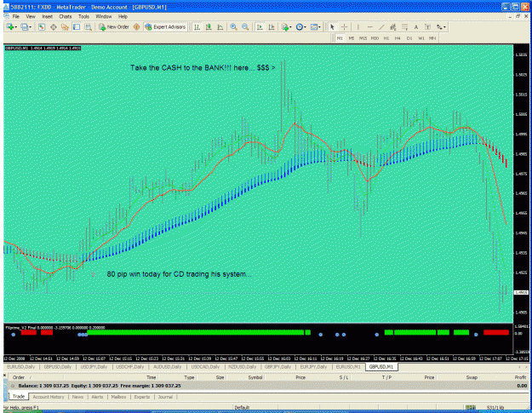Switch to the USDJPY,Daily chart tab
Screen dimensions: 532x413
pyautogui.click(x=94, y=367)
